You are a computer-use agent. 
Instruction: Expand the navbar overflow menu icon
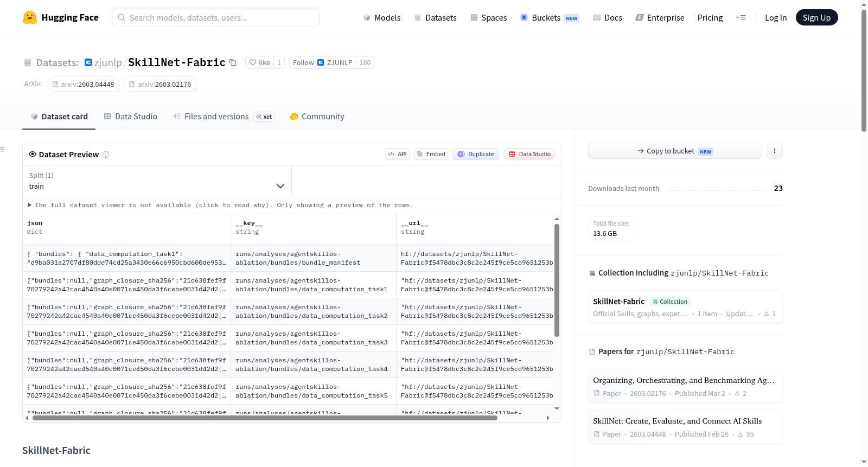[x=741, y=17]
